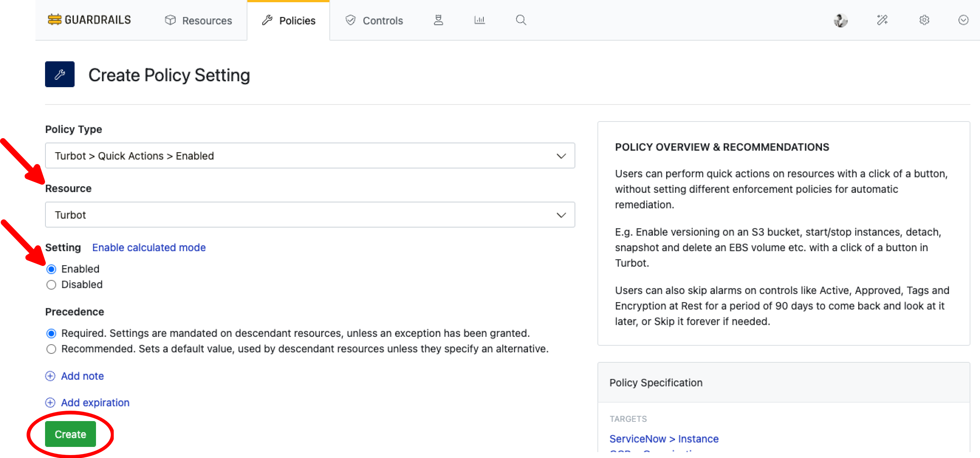Switch to the Controls tab
Image resolution: width=980 pixels, height=458 pixels.
pyautogui.click(x=374, y=21)
